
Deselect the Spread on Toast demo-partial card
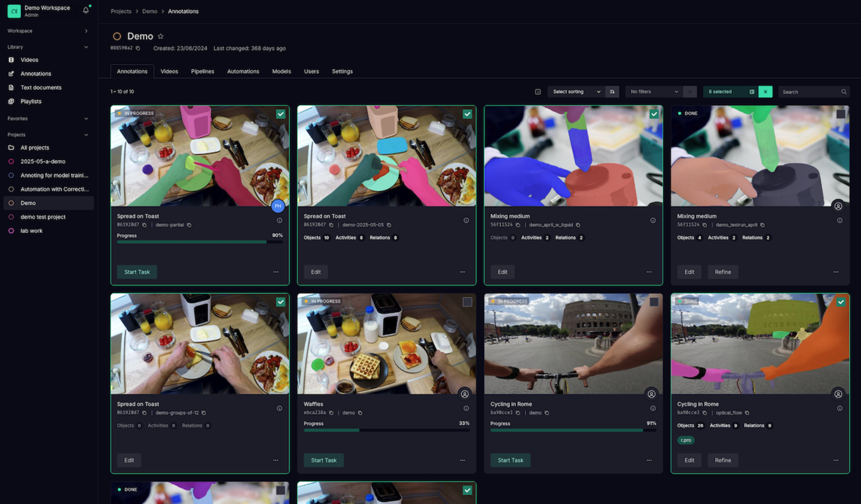click(x=280, y=114)
